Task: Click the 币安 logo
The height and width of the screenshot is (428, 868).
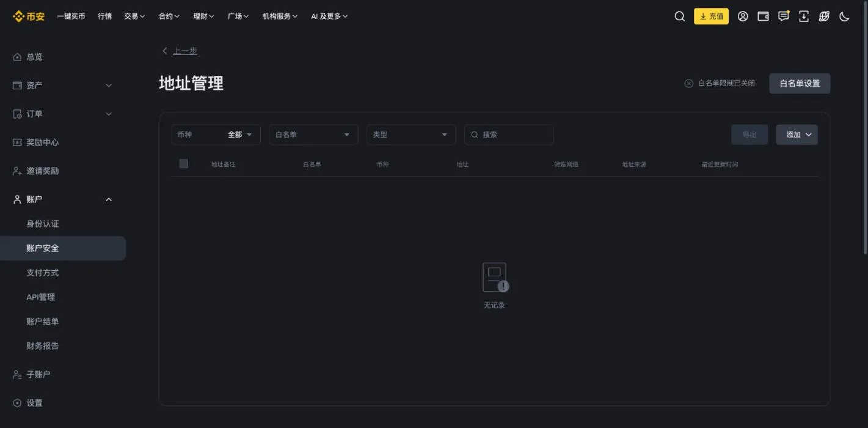Action: 29,17
